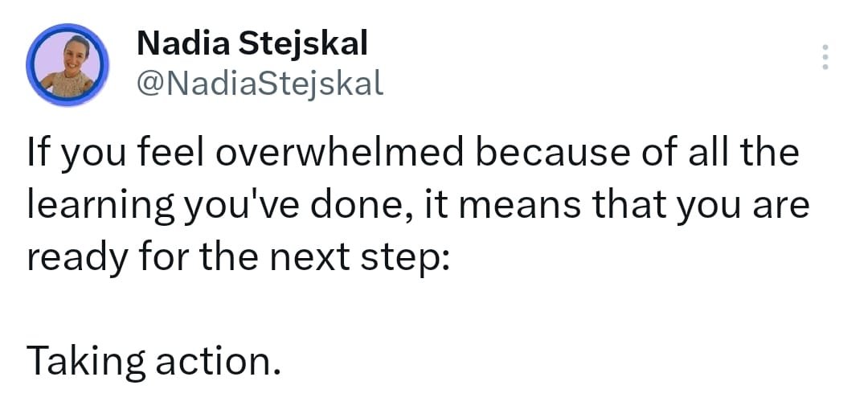Open the @NadiaStejskal handle link
Image resolution: width=868 pixels, height=414 pixels.
(260, 84)
